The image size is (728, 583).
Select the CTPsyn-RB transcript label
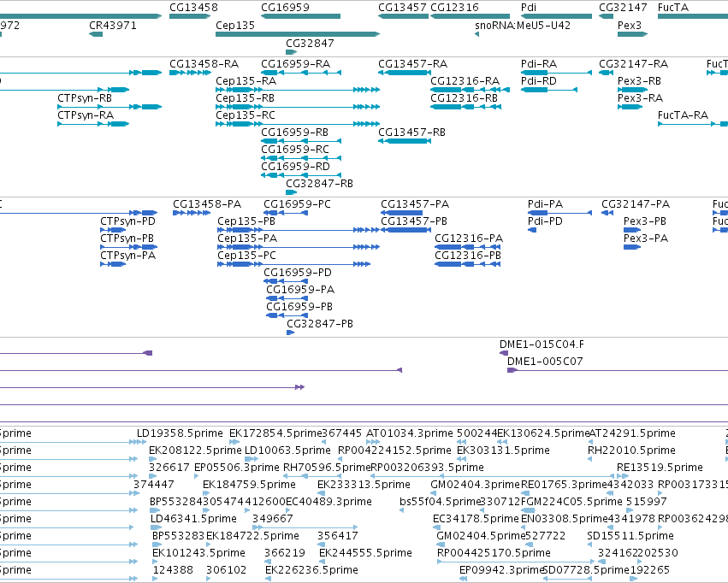[x=85, y=97]
